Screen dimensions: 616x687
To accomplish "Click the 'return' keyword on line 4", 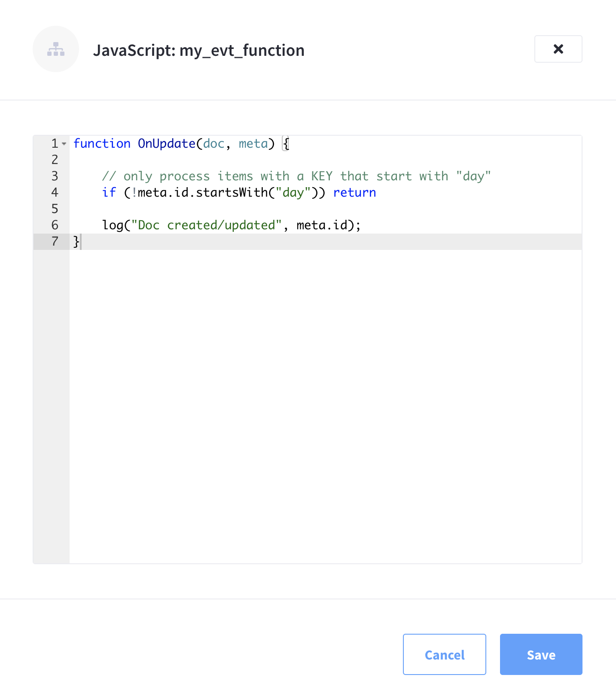I will pyautogui.click(x=354, y=192).
